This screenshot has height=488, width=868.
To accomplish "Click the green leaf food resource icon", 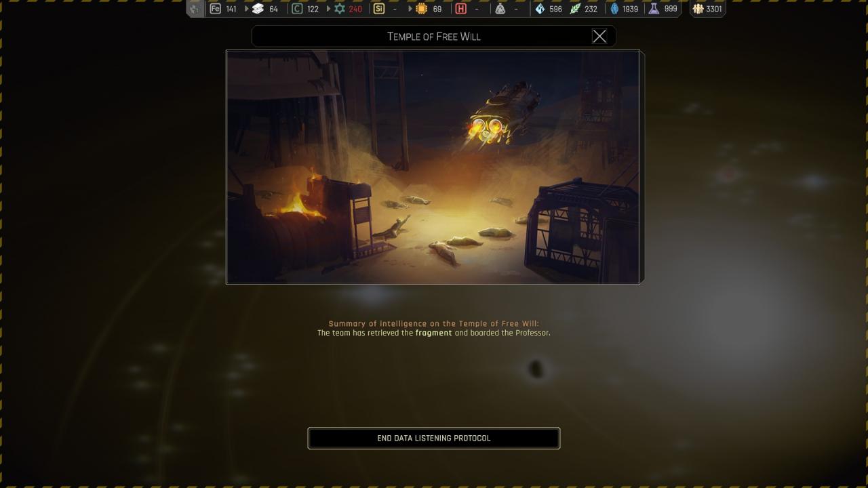I will [575, 9].
